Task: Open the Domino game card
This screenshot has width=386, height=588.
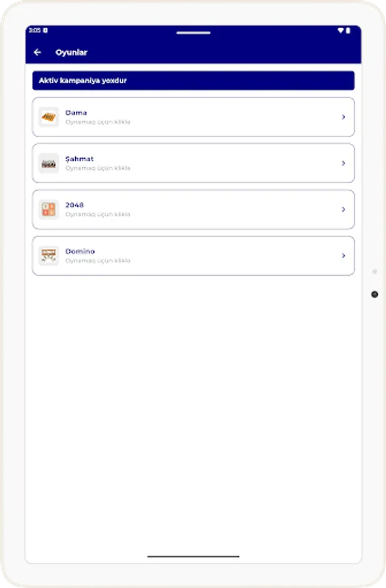Action: [x=193, y=255]
